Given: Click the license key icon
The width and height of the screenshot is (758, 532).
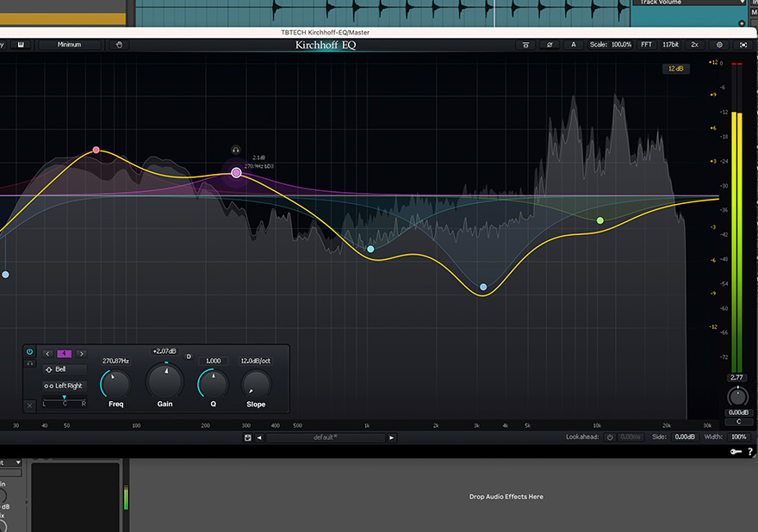Looking at the screenshot, I should pos(738,451).
